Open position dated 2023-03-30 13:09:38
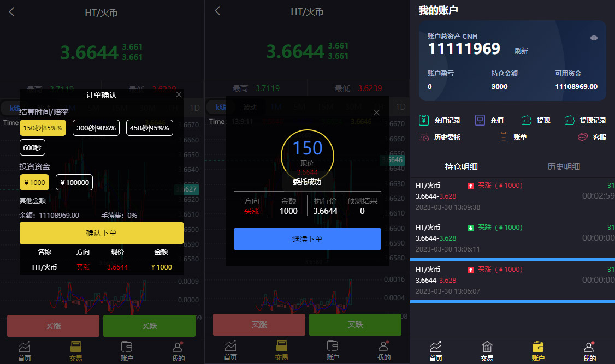 tap(513, 196)
